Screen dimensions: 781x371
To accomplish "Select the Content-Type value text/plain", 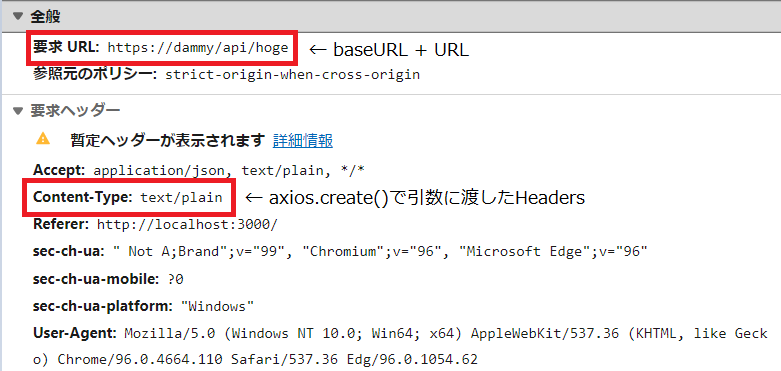I will pyautogui.click(x=181, y=197).
